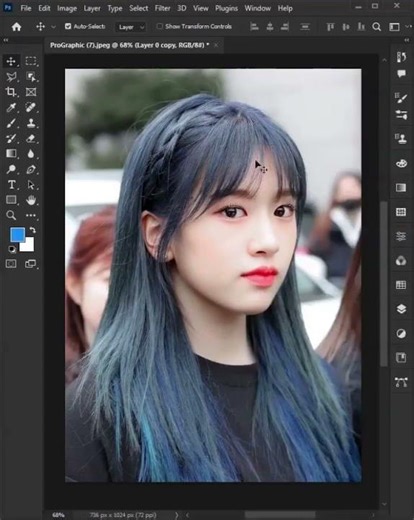Open the History panel icon

[401, 57]
